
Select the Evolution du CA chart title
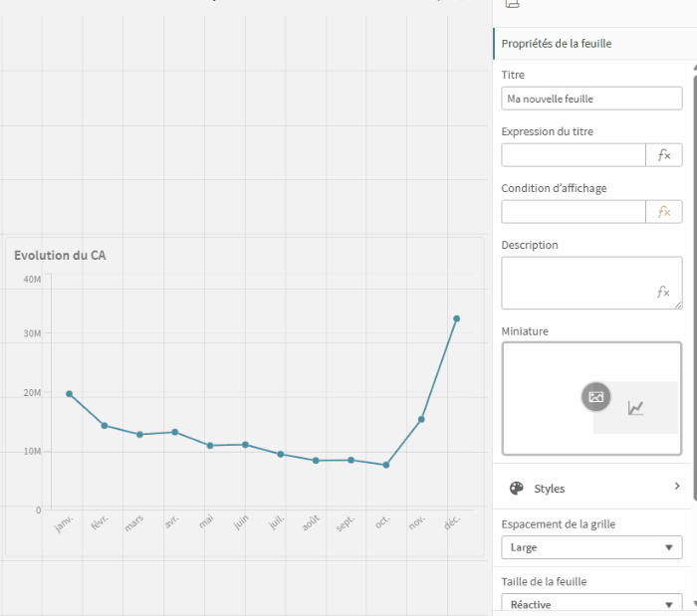point(60,256)
